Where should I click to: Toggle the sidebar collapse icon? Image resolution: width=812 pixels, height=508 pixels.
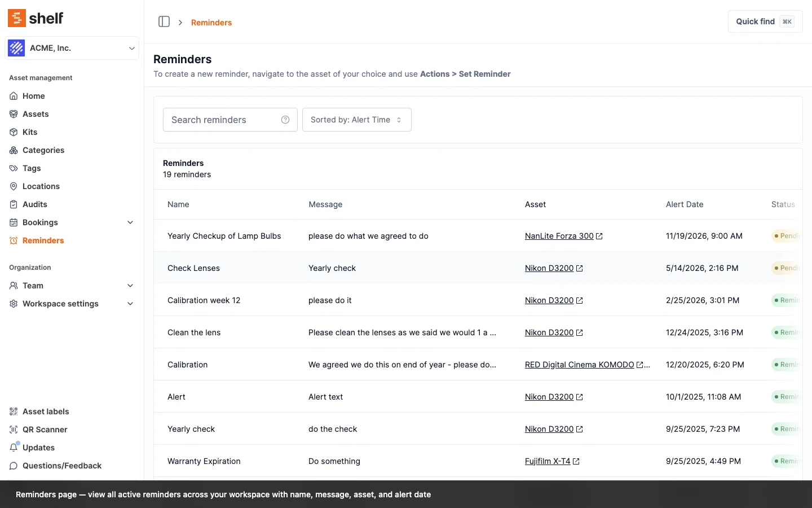pos(164,21)
